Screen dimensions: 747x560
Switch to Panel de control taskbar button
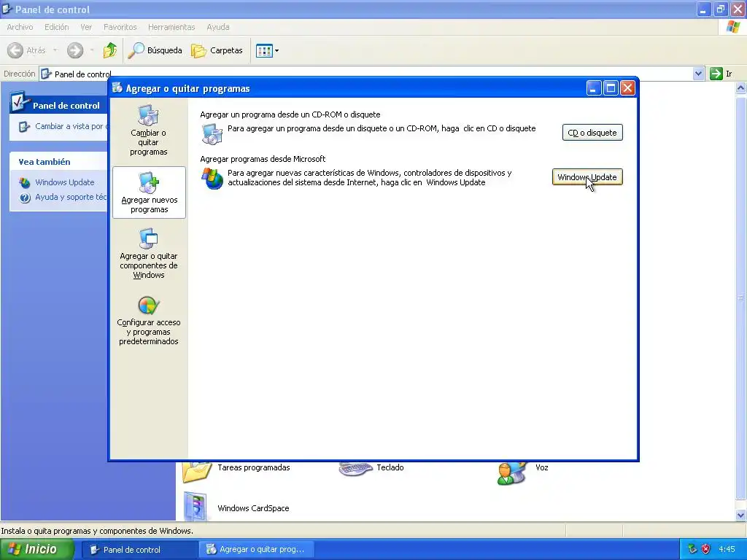pyautogui.click(x=139, y=550)
